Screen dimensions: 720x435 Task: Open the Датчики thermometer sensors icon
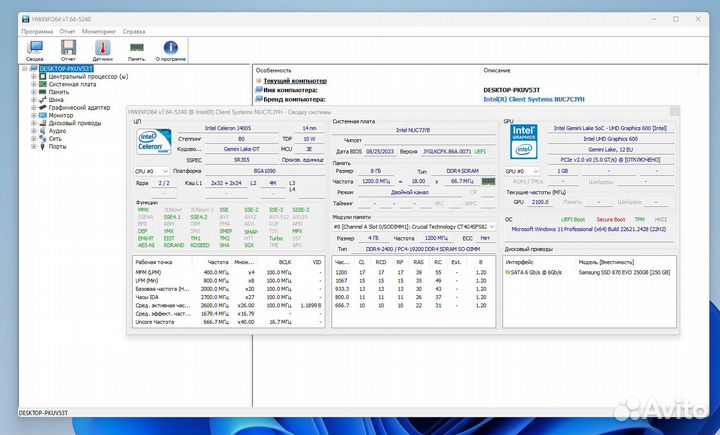[102, 51]
